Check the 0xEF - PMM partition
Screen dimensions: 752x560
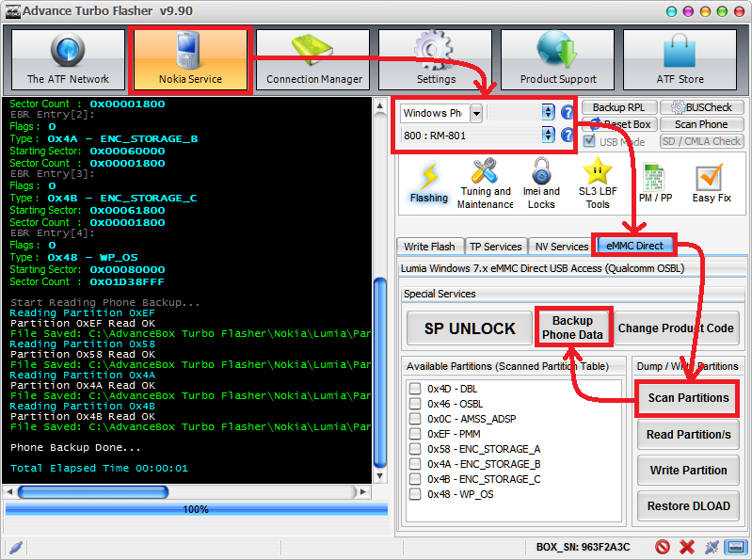tap(415, 434)
